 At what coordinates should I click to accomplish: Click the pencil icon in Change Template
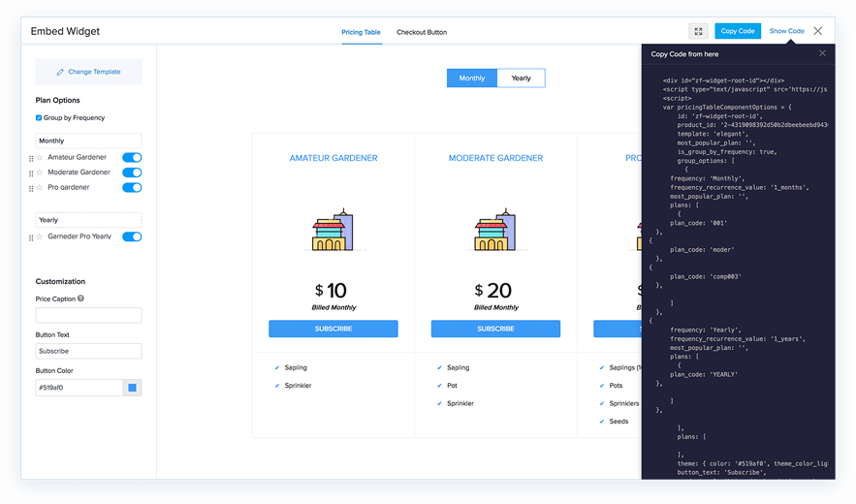pyautogui.click(x=60, y=72)
